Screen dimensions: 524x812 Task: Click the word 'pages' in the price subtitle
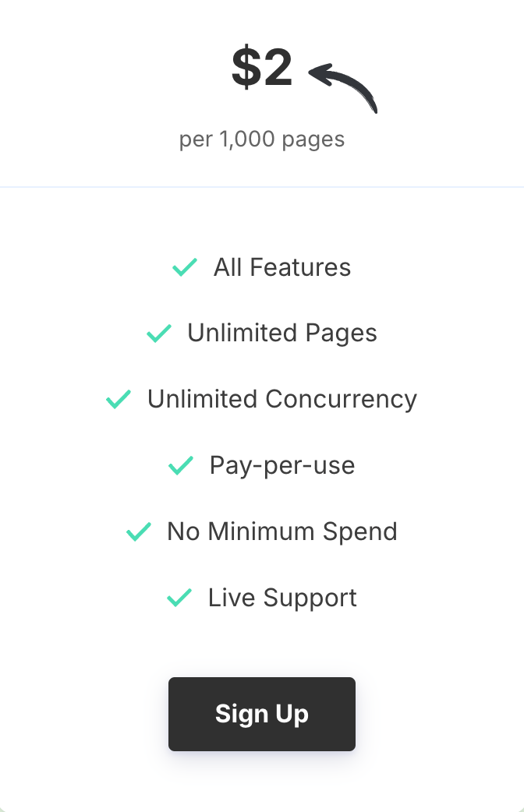coord(313,139)
